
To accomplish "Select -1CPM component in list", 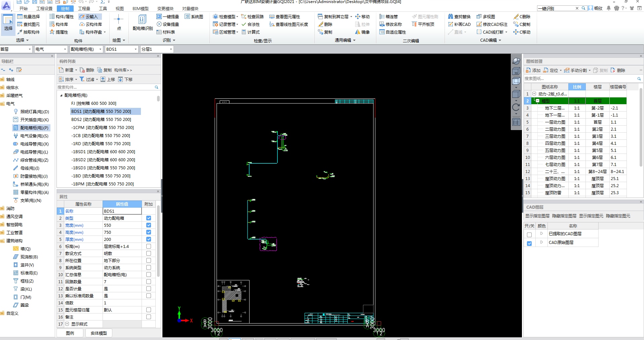I will 103,127.
